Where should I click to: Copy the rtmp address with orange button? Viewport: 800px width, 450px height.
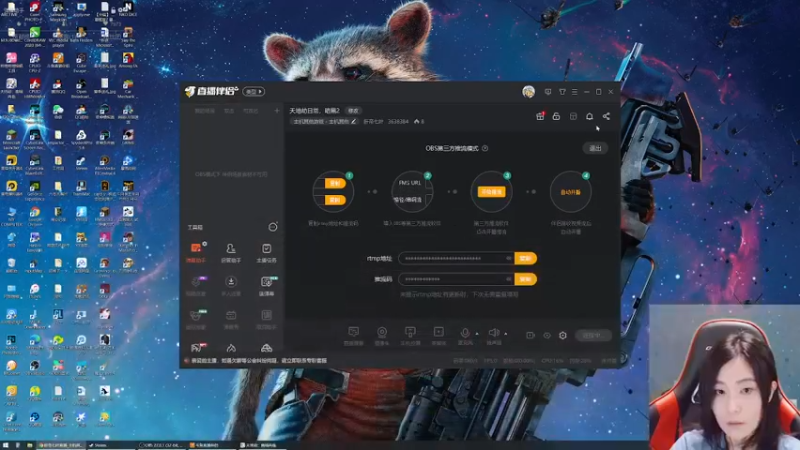tap(525, 259)
